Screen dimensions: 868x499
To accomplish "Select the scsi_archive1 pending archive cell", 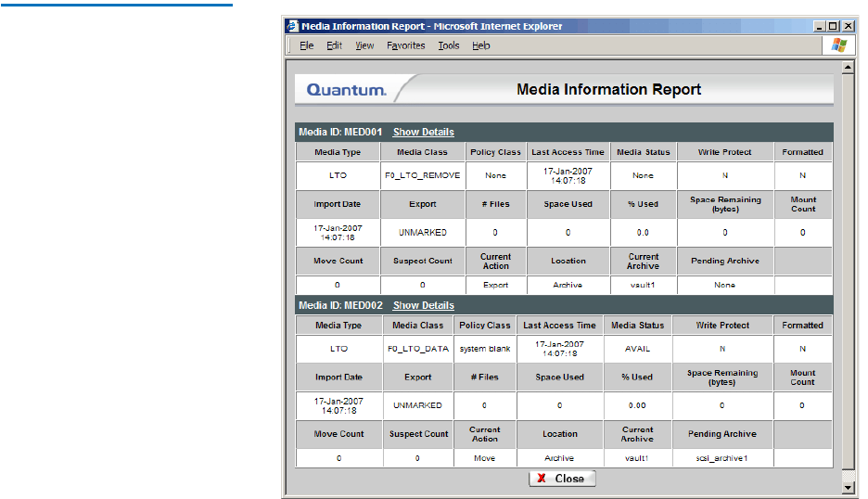I will click(x=721, y=458).
